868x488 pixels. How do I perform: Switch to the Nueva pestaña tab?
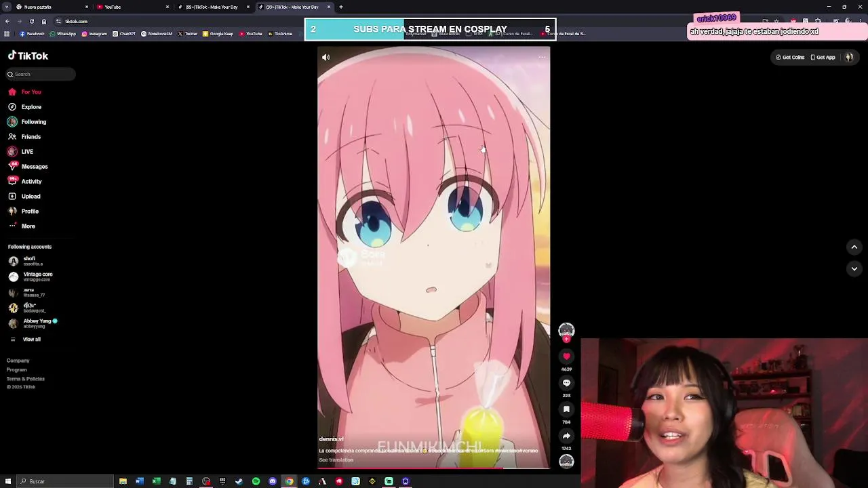[45, 7]
